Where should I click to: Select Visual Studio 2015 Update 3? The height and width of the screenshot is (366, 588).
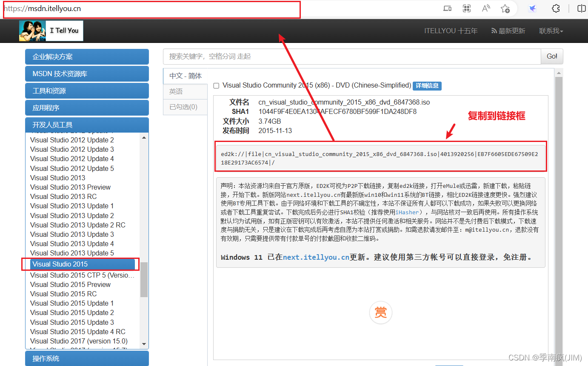pyautogui.click(x=72, y=322)
